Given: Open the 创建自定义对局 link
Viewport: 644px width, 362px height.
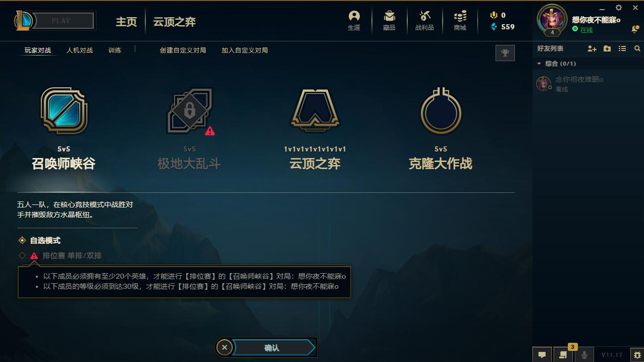Looking at the screenshot, I should click(x=183, y=50).
